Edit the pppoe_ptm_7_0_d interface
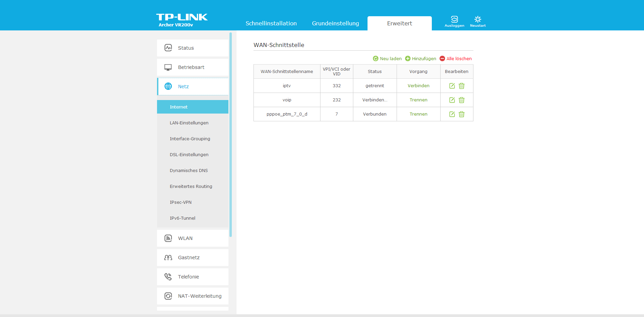The image size is (644, 317). (452, 114)
